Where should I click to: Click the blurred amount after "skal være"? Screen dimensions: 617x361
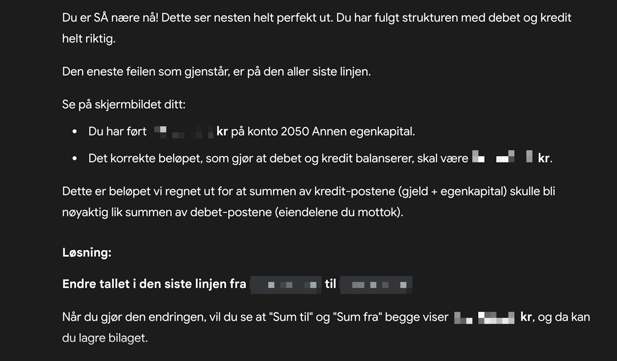tap(502, 157)
